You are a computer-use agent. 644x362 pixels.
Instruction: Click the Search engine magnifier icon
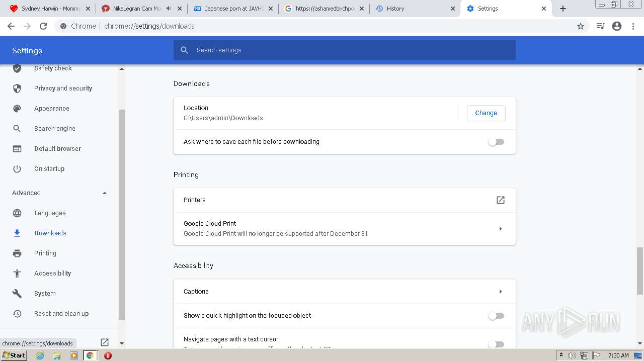click(x=17, y=129)
